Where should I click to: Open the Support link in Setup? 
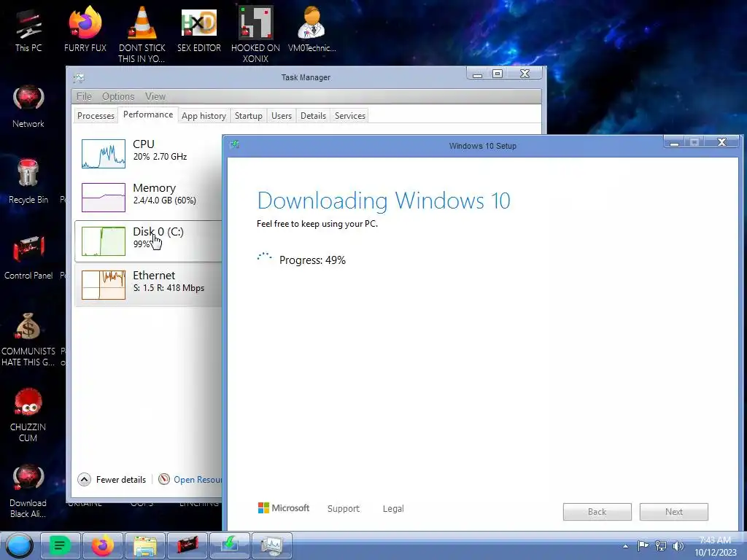pyautogui.click(x=344, y=508)
